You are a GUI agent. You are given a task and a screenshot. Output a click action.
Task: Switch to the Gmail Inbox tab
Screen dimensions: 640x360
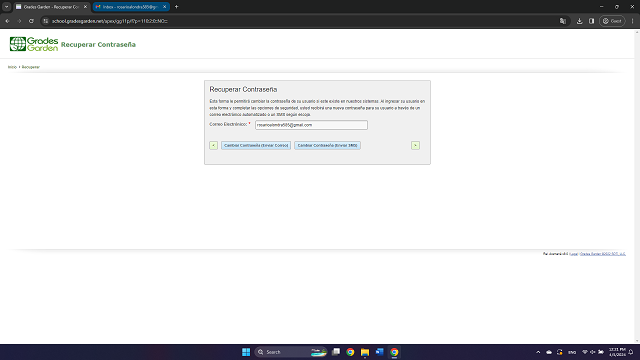click(131, 7)
